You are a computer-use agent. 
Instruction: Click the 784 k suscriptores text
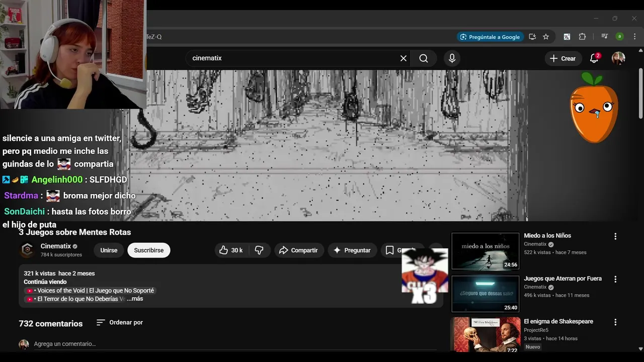[61, 255]
